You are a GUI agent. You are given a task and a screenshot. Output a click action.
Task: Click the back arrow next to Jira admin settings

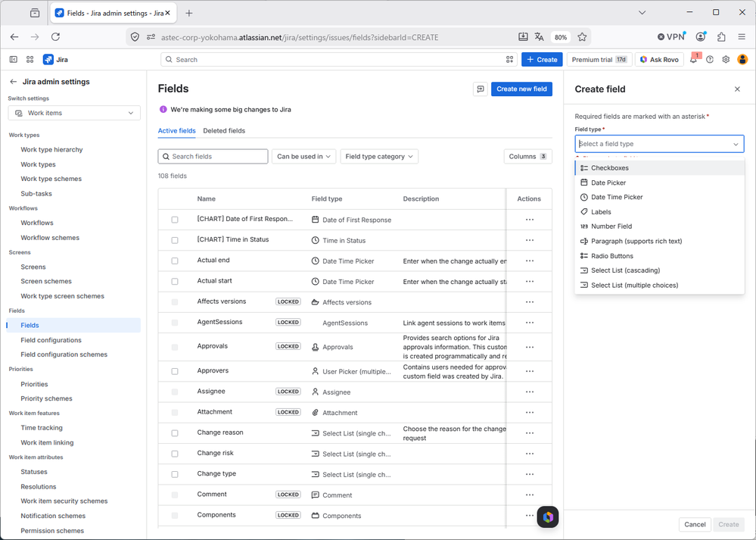(14, 82)
